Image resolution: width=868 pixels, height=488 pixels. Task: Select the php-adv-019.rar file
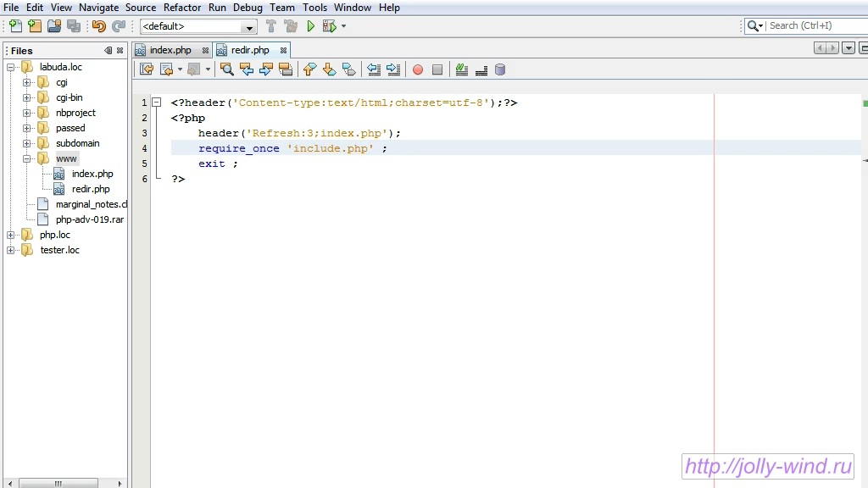(90, 219)
